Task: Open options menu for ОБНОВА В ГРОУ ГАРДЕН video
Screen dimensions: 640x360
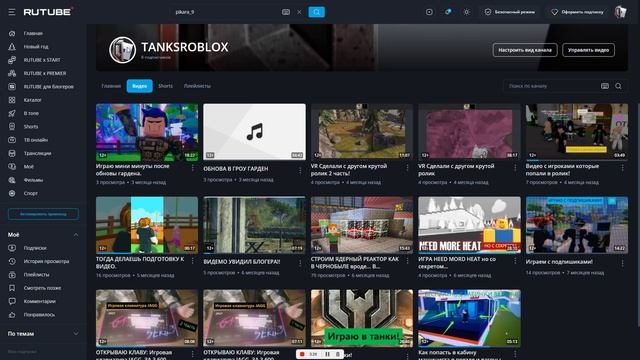Action: 300,170
